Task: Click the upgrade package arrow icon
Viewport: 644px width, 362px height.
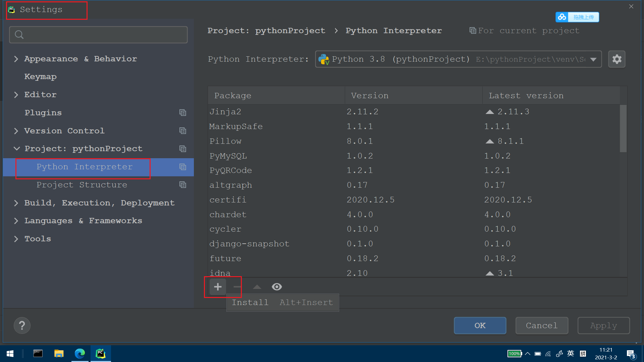Action: 257,287
